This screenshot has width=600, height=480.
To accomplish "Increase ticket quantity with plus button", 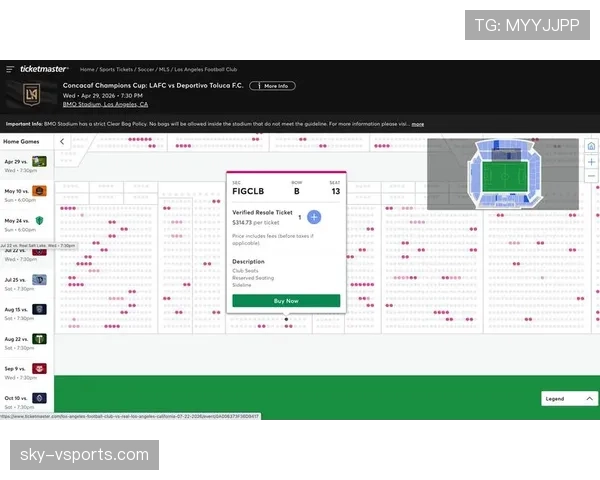I will (314, 217).
